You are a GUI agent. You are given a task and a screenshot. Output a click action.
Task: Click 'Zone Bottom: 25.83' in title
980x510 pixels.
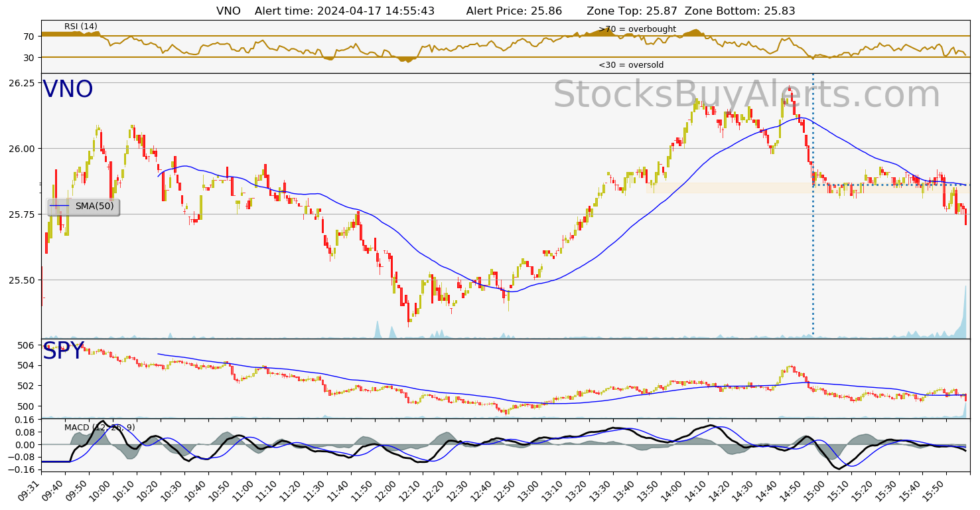pos(740,11)
